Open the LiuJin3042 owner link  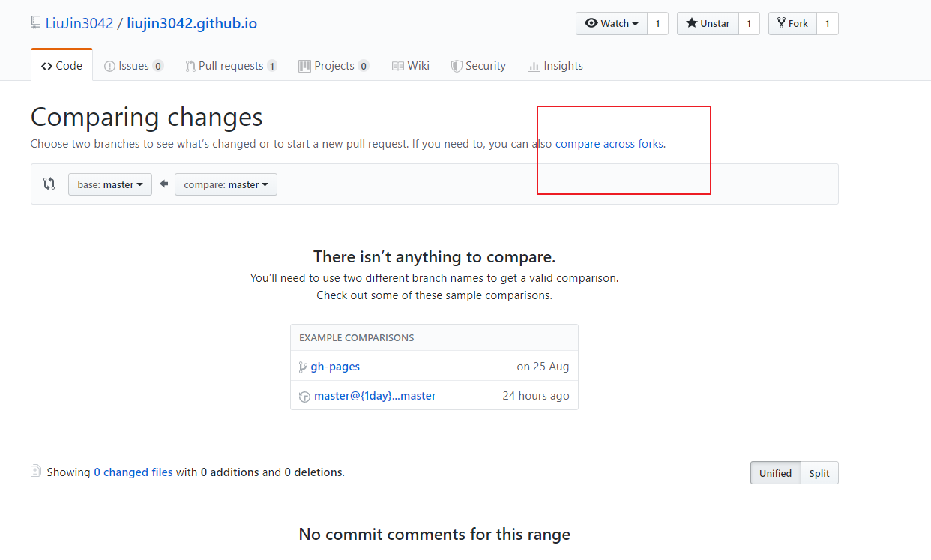pos(79,23)
